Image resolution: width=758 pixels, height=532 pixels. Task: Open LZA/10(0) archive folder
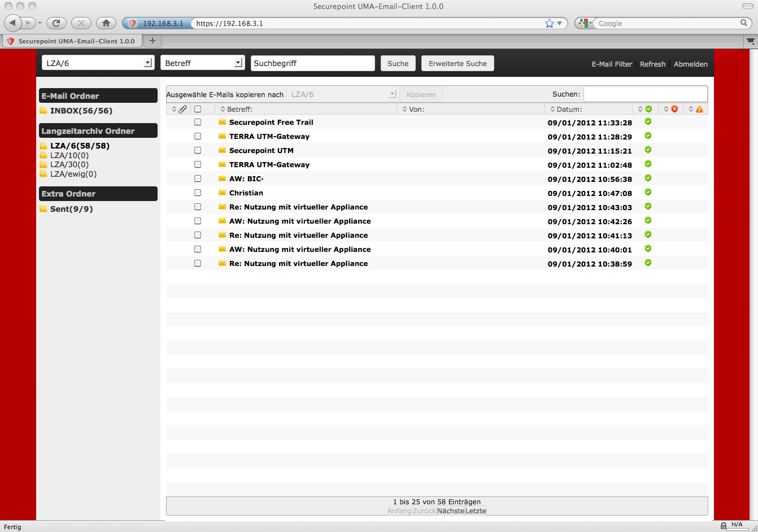(69, 155)
